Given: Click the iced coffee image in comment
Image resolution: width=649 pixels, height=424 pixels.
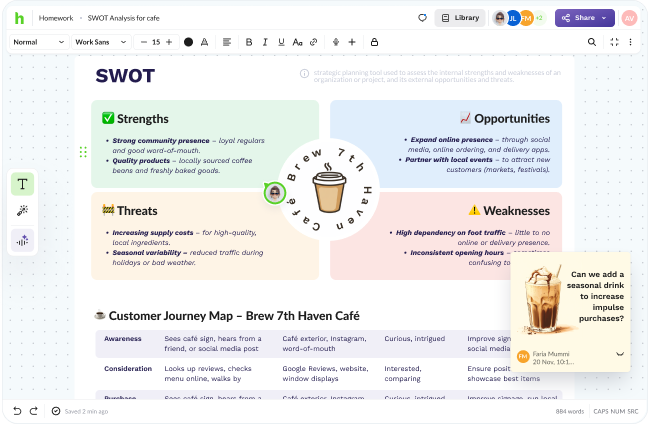Looking at the screenshot, I should point(542,299).
